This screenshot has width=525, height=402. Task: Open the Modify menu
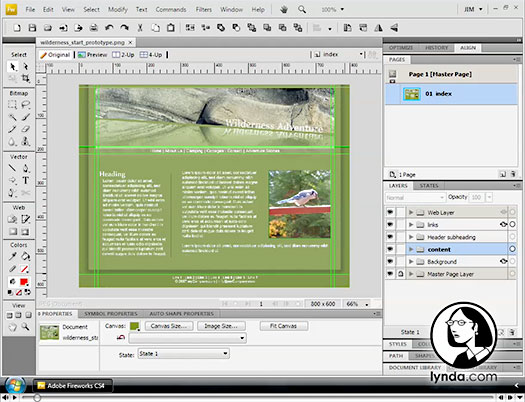118,9
